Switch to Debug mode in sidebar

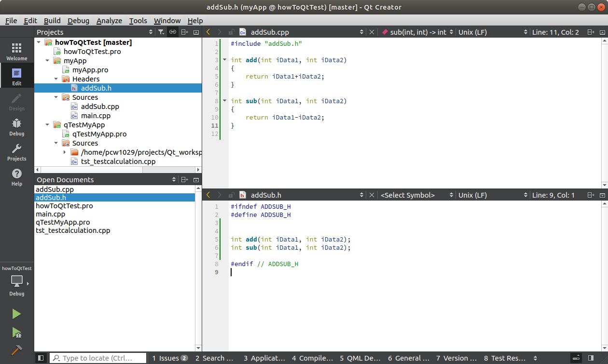[16, 127]
